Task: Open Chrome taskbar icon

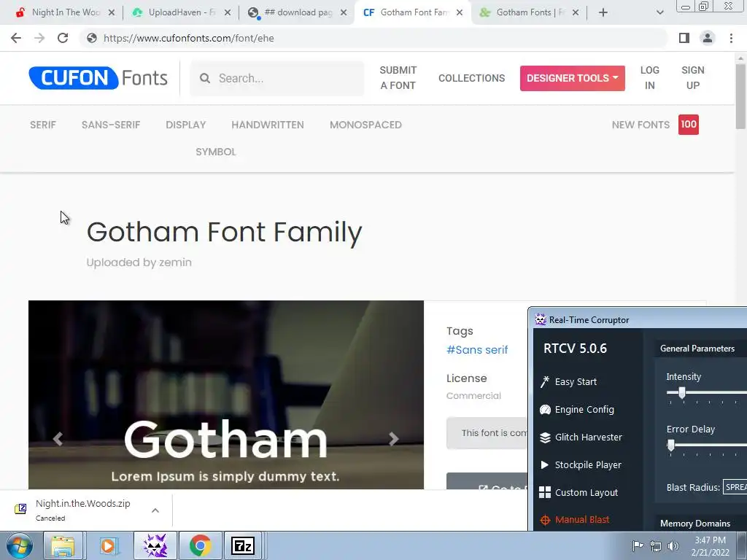Action: (200, 545)
